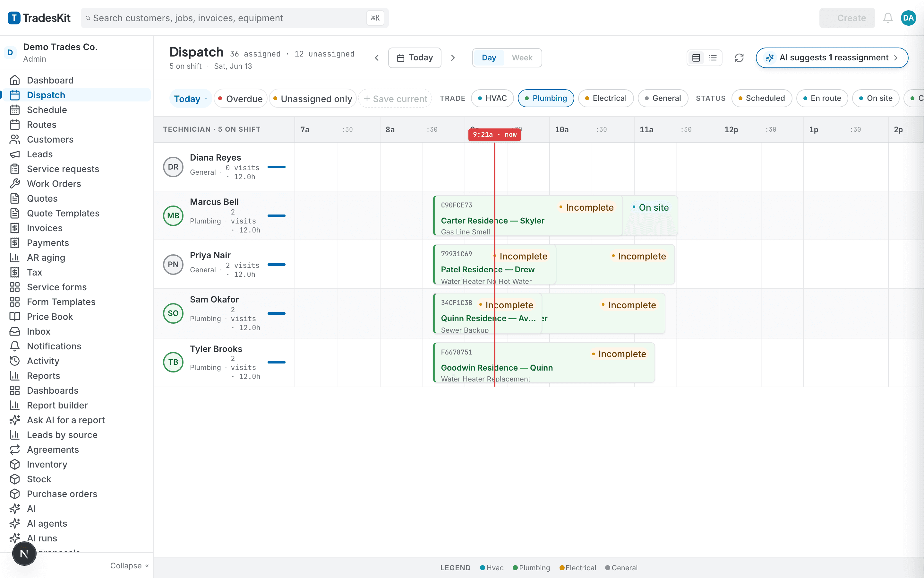Toggle the Overdue filter chip
This screenshot has height=578, width=924.
coord(241,99)
